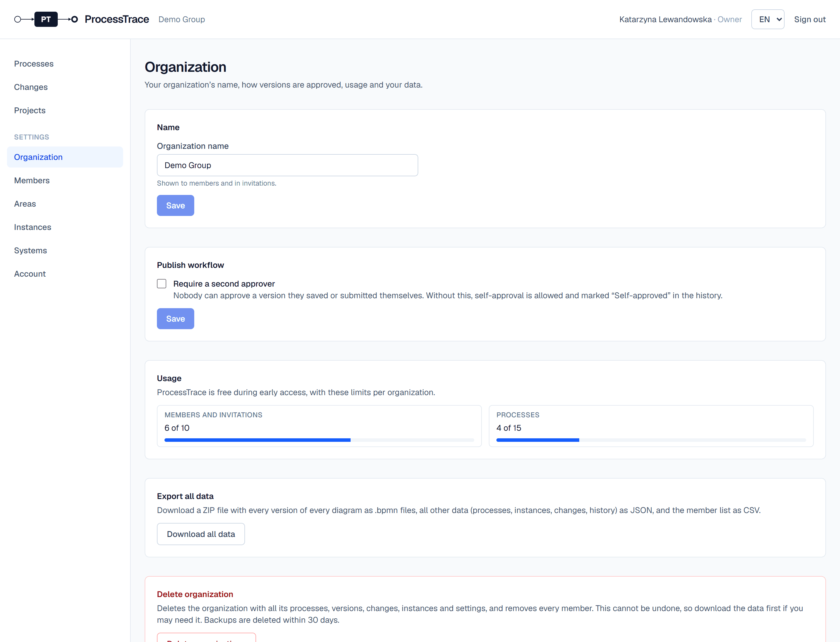Image resolution: width=840 pixels, height=642 pixels.
Task: Click the Delete organization heading
Action: click(195, 594)
